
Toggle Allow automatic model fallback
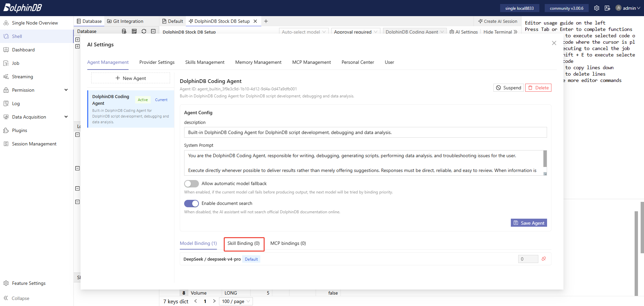[192, 184]
